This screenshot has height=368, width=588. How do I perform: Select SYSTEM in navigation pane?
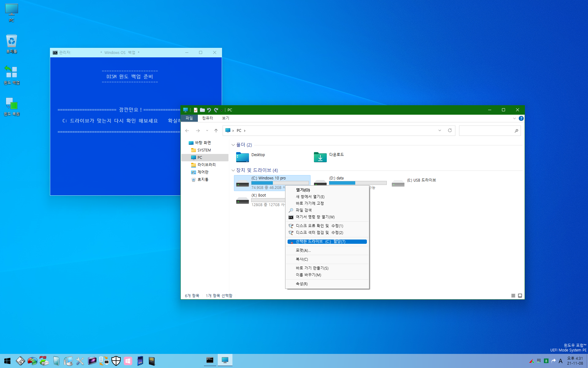[201, 150]
